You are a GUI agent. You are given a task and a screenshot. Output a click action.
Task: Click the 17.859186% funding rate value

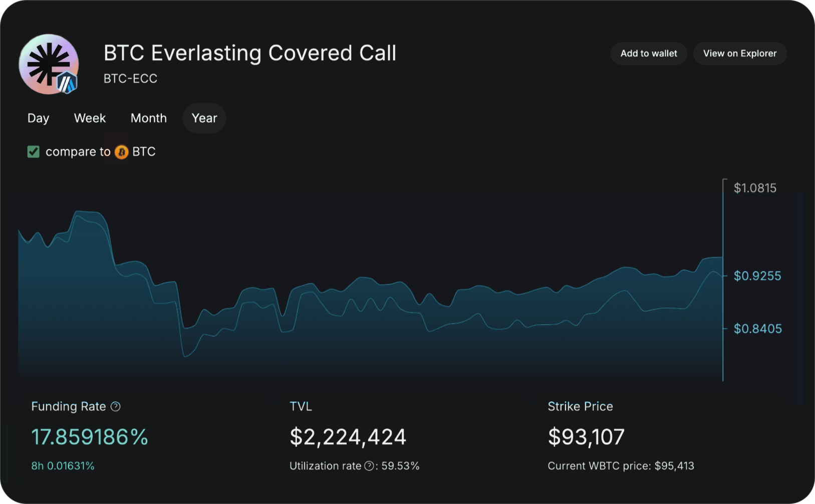(x=90, y=437)
